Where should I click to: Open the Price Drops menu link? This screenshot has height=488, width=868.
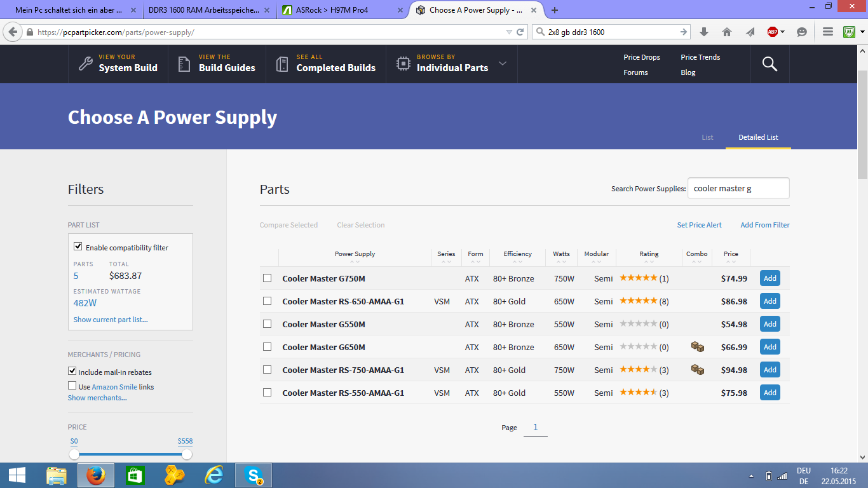[x=642, y=57]
